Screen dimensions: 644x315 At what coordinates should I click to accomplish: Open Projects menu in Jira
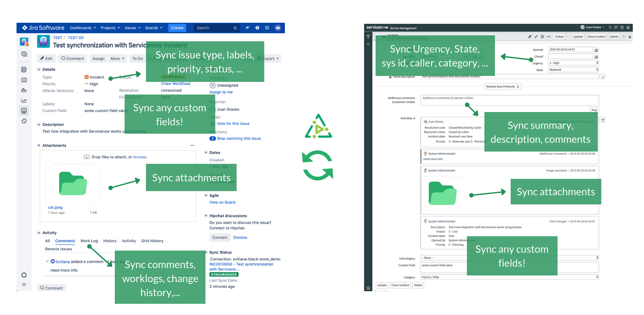110,28
